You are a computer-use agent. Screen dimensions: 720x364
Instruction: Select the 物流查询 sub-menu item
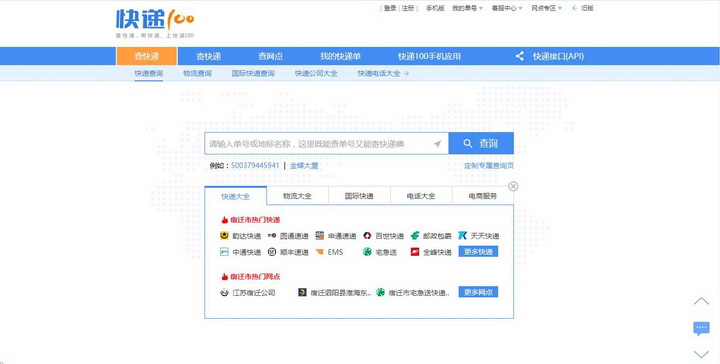click(197, 73)
